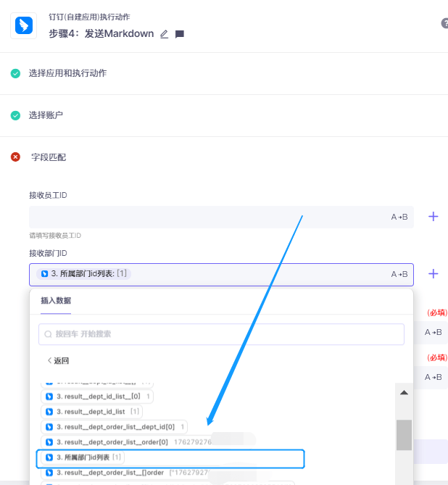Toggle A→B mode for 接收部门ID

[x=399, y=274]
